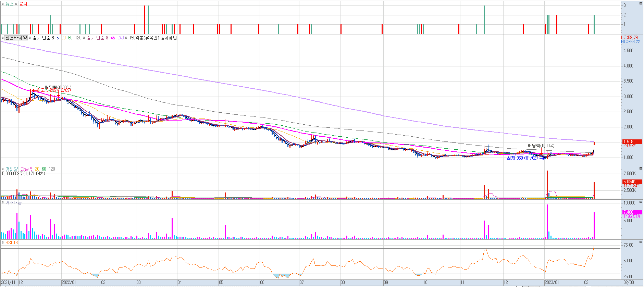This screenshot has height=287, width=644.
Task: Click the 1496.57% trading value change label
Action: pos(632,216)
